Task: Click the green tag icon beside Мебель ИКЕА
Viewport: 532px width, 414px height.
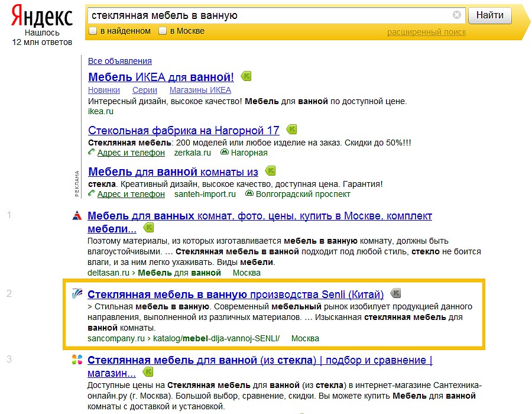Action: point(246,76)
